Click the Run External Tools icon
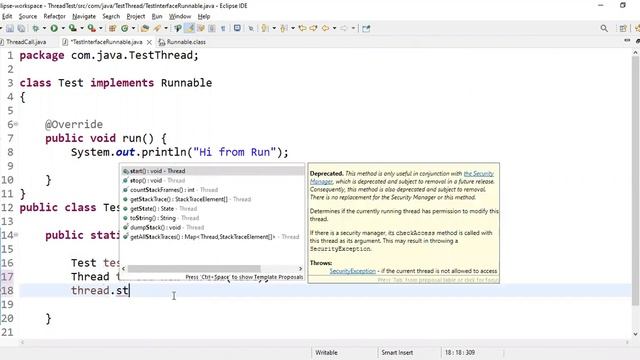Viewport: 640px width, 360px height. coord(92,28)
